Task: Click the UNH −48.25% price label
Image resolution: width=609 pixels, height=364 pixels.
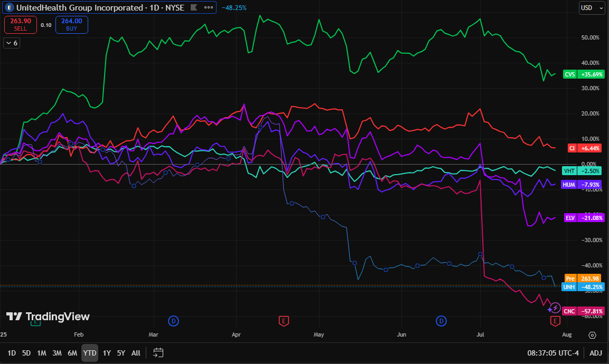Action: (583, 287)
